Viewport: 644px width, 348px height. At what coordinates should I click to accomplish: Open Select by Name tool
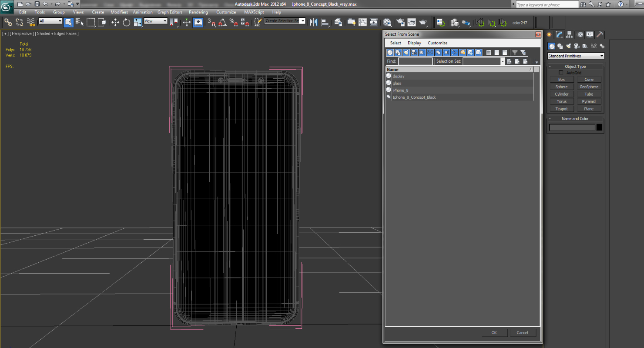pyautogui.click(x=79, y=22)
